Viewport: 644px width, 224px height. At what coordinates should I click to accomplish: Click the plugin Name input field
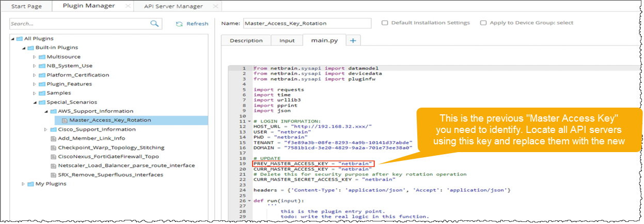(307, 23)
